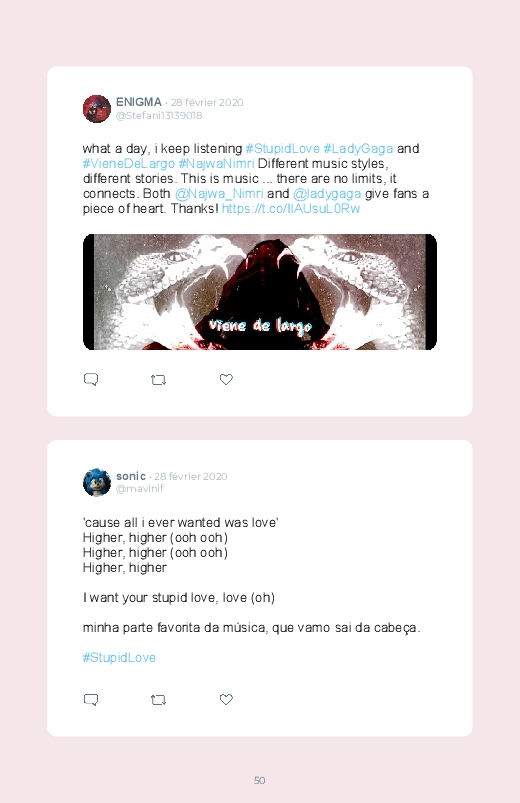Click reply icon on ENIGMA tweet
520x803 pixels.
tap(91, 379)
